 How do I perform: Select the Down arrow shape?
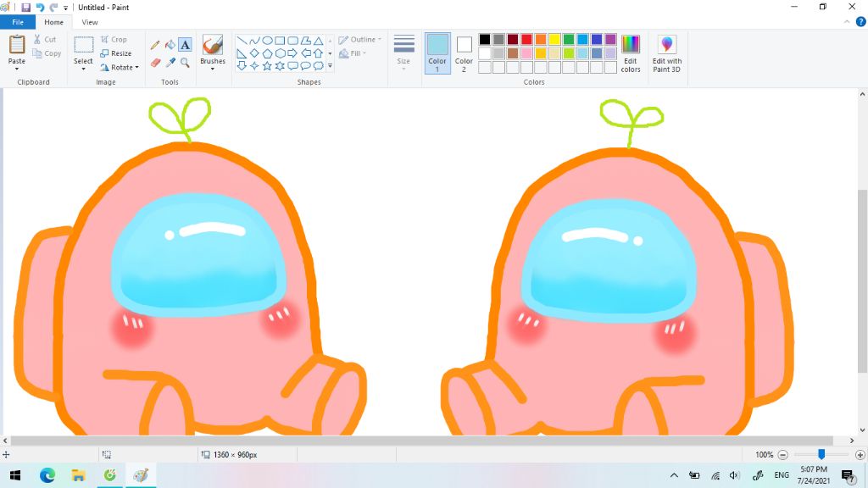point(242,66)
